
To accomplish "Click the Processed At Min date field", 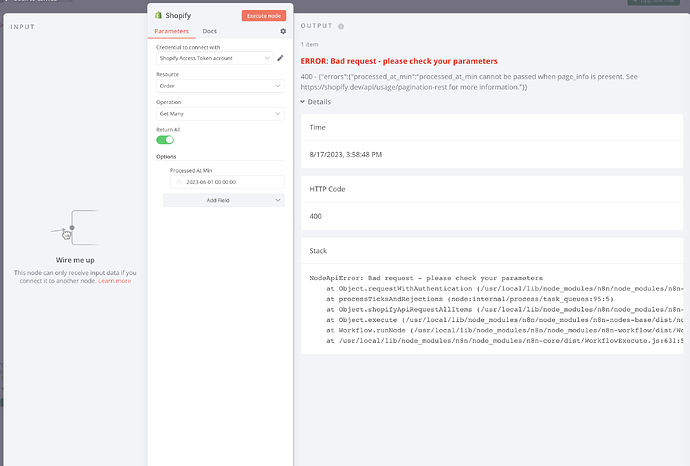I will coord(228,182).
